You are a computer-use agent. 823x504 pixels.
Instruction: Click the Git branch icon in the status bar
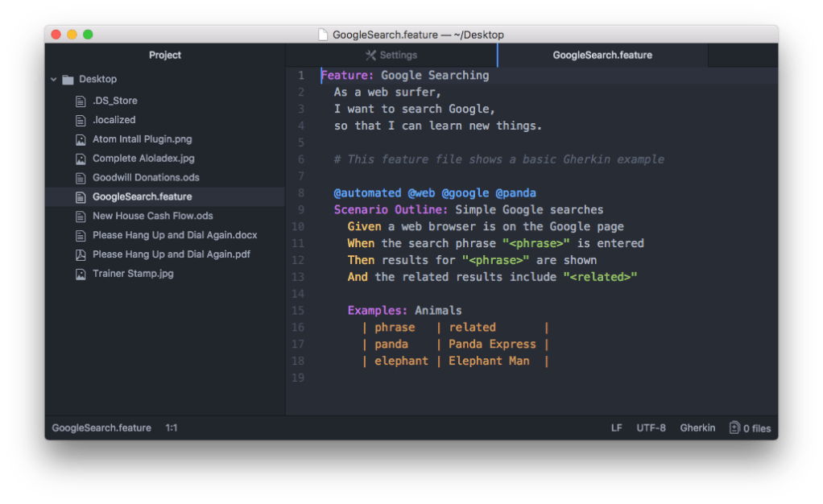(734, 428)
